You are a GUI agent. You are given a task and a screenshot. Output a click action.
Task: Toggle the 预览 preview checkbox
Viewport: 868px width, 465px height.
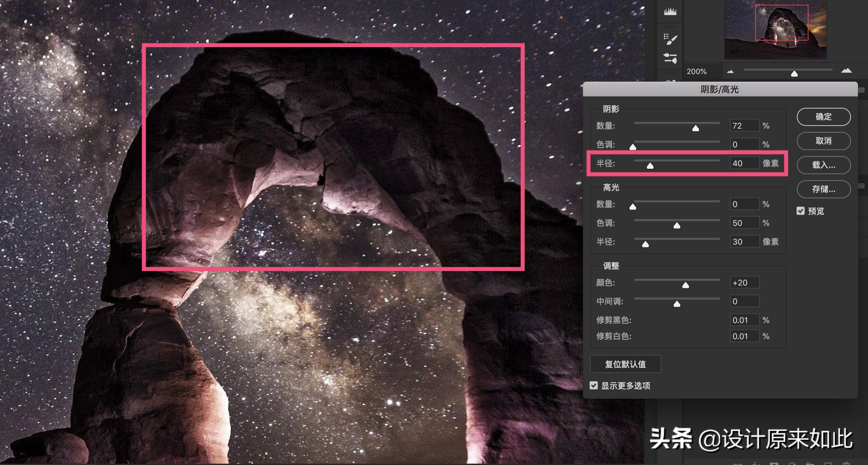tap(801, 211)
